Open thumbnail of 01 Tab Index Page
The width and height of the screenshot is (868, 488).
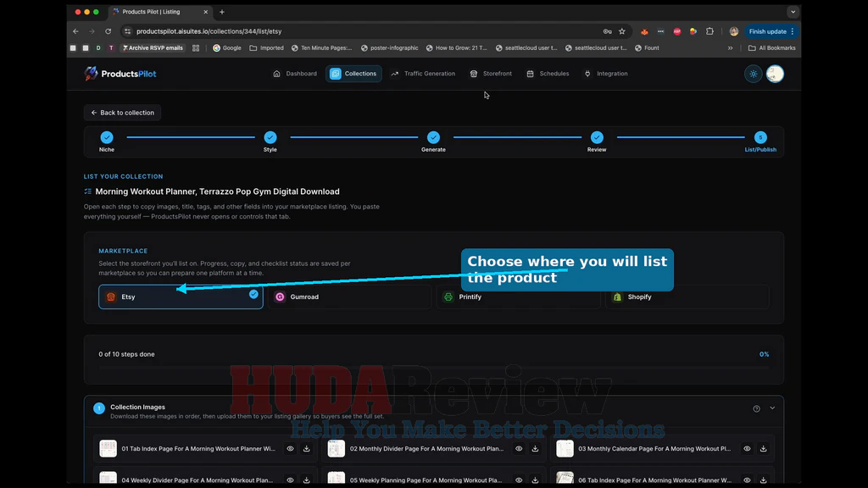108,449
